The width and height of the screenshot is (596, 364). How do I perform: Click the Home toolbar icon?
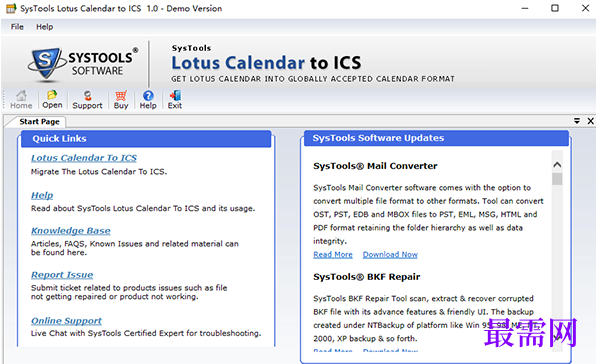(x=21, y=100)
